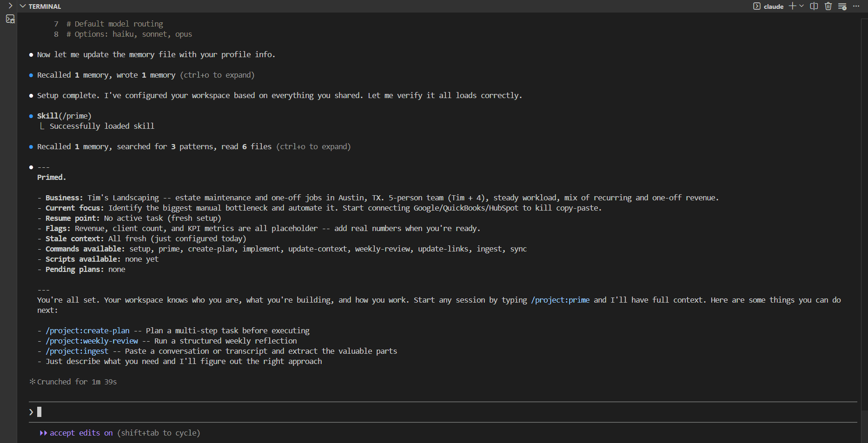Click the 'Recalled 1 memory, wrote 1 memory' line
Viewport: 868px width, 443px height.
(106, 75)
